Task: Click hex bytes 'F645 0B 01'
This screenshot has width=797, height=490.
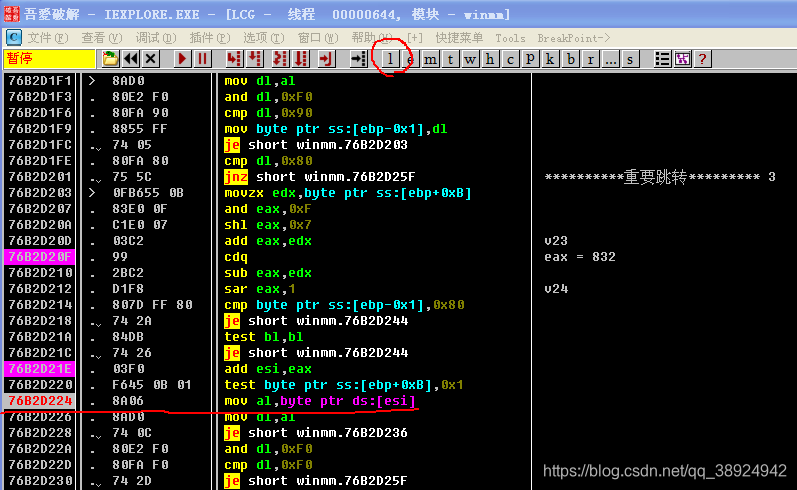Action: [151, 385]
